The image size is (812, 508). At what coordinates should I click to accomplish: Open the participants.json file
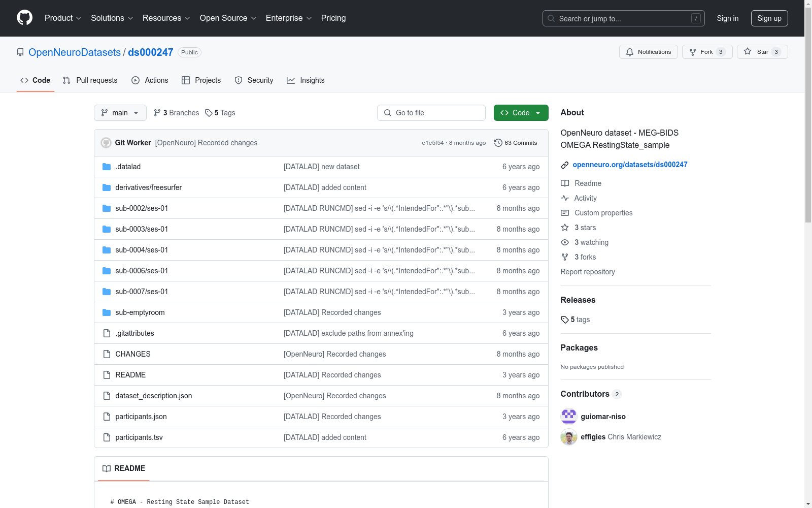pos(141,417)
